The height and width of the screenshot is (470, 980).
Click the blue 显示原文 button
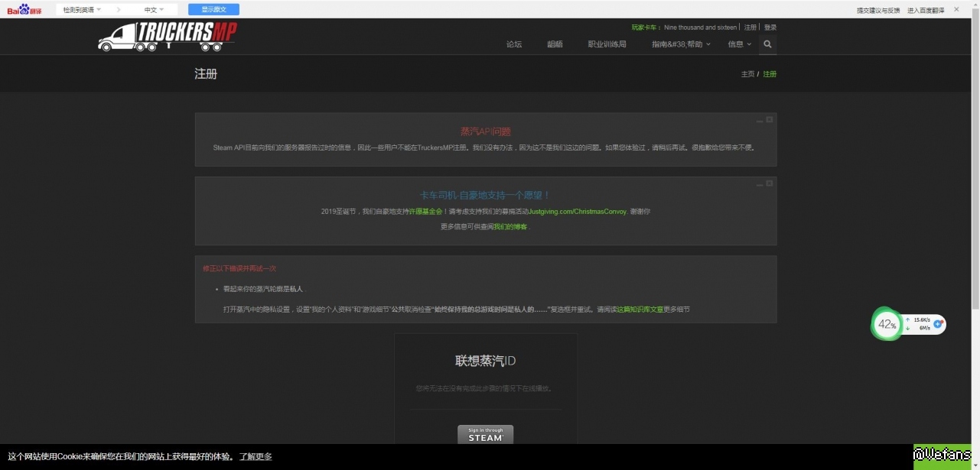pos(213,10)
